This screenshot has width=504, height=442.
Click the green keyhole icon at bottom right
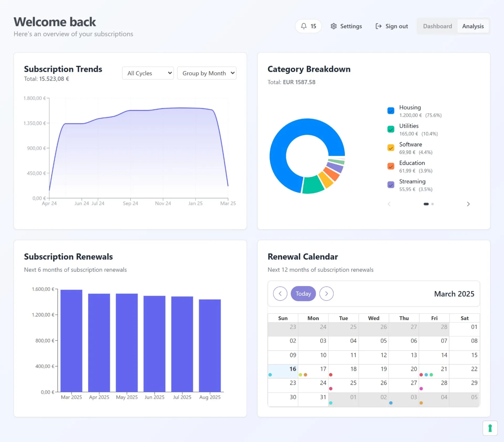pos(490,428)
